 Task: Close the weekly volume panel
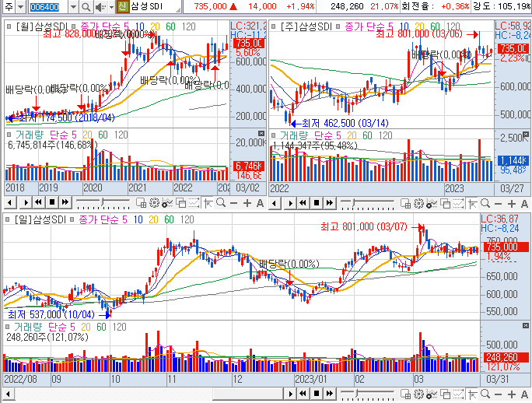pos(526,134)
